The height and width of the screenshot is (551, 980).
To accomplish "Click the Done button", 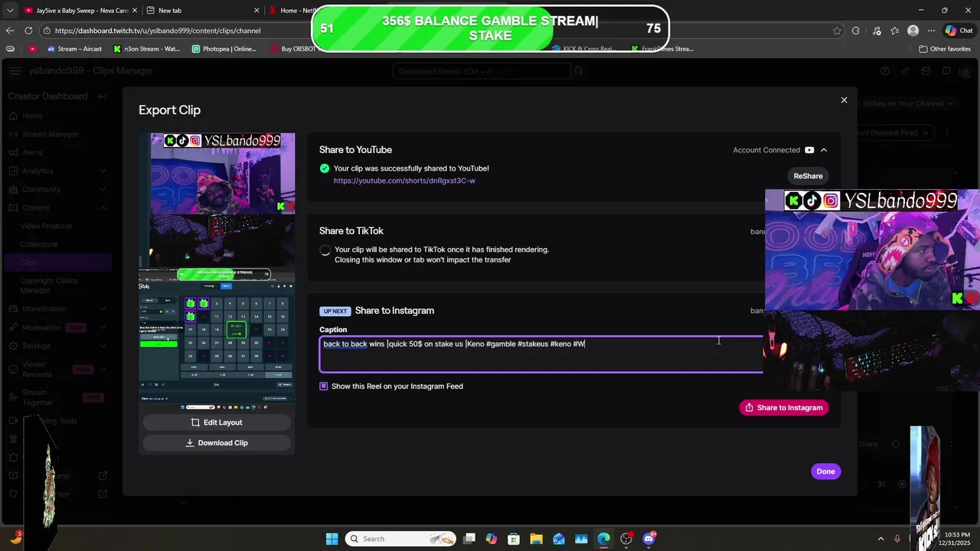I will coord(825,471).
